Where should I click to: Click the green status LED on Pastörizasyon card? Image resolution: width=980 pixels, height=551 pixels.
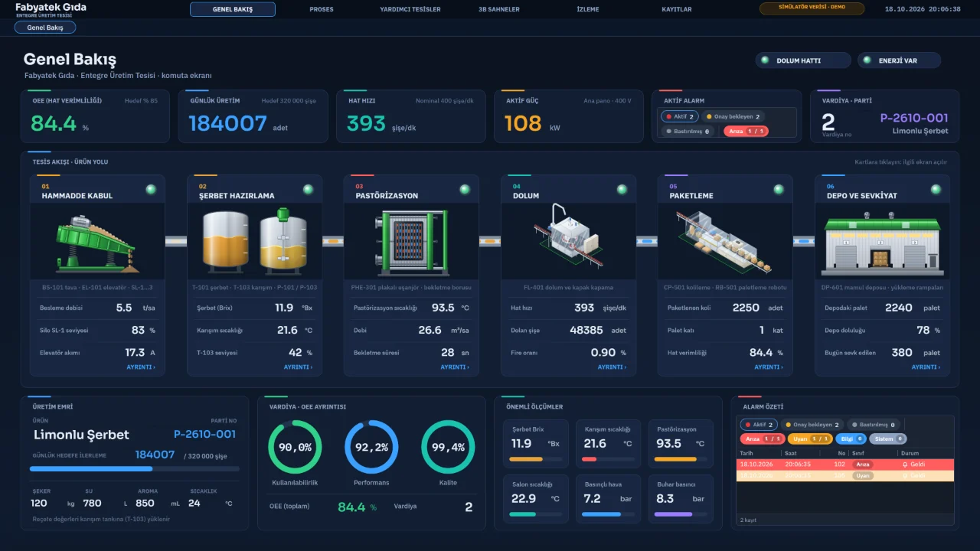click(x=465, y=189)
